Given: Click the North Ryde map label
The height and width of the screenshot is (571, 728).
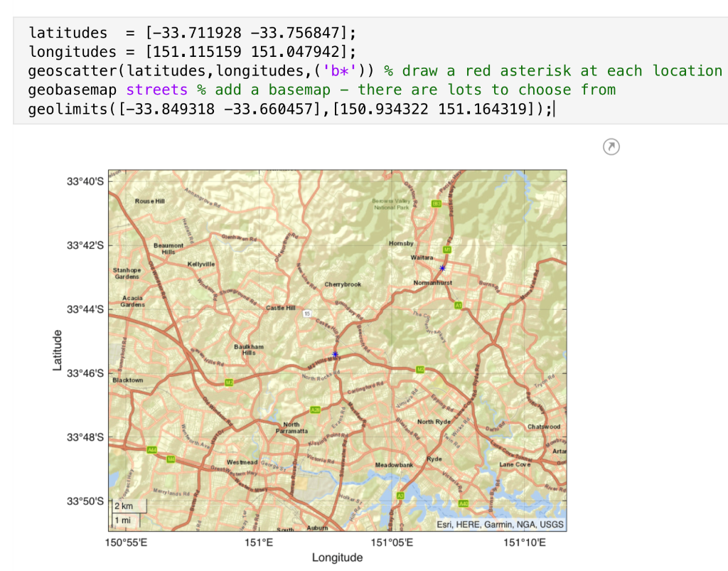Looking at the screenshot, I should pos(434,422).
